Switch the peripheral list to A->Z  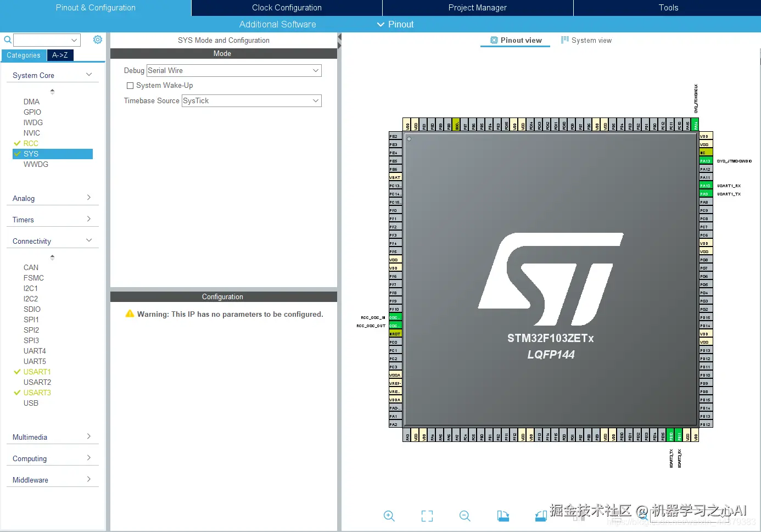(x=60, y=55)
